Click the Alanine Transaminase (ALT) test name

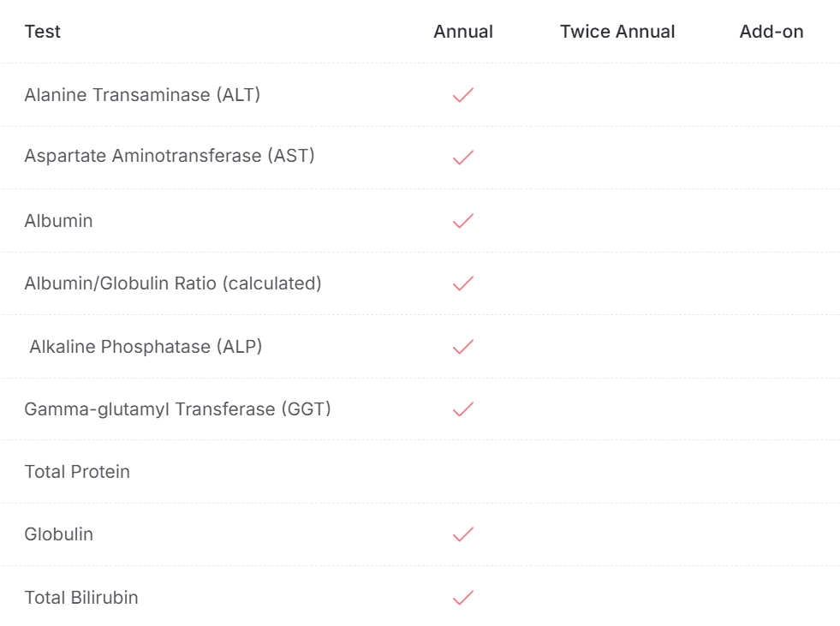point(142,95)
